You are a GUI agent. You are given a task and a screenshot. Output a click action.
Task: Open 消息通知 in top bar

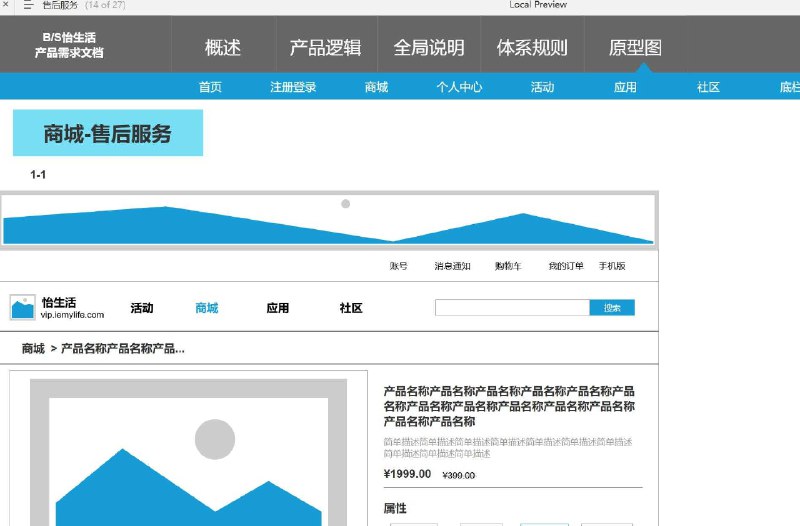click(x=453, y=266)
